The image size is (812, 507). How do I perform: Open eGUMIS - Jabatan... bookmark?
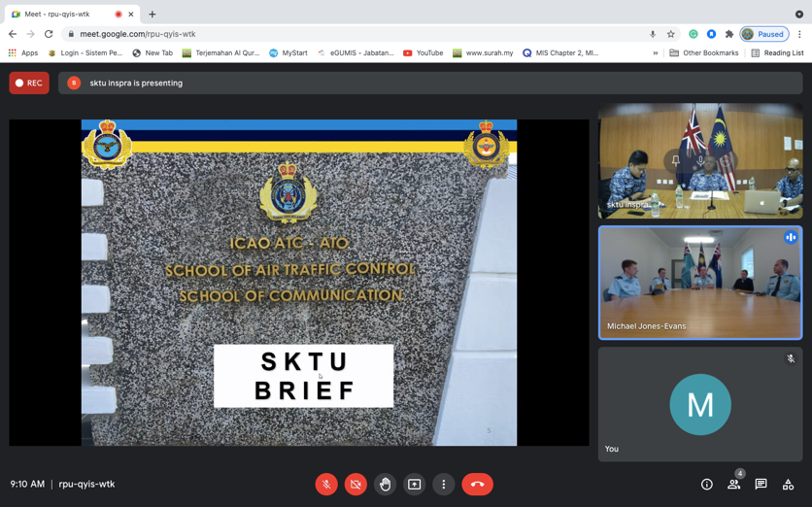355,52
